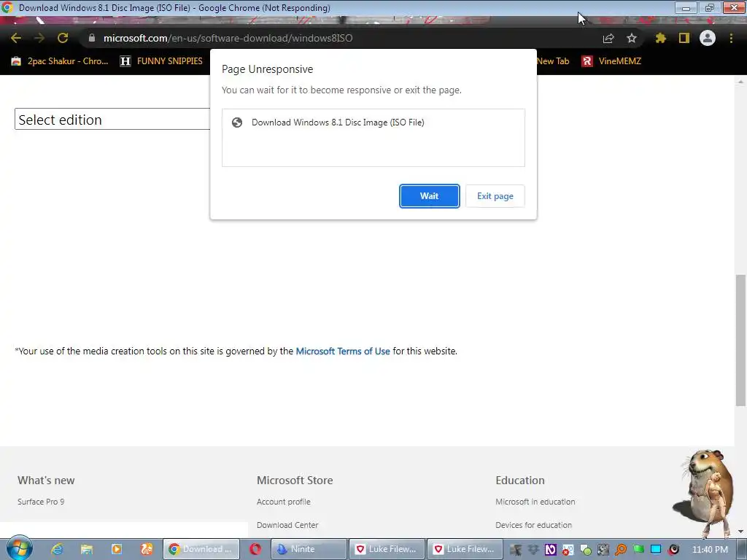Click the 11:40 PM clock

click(x=710, y=550)
